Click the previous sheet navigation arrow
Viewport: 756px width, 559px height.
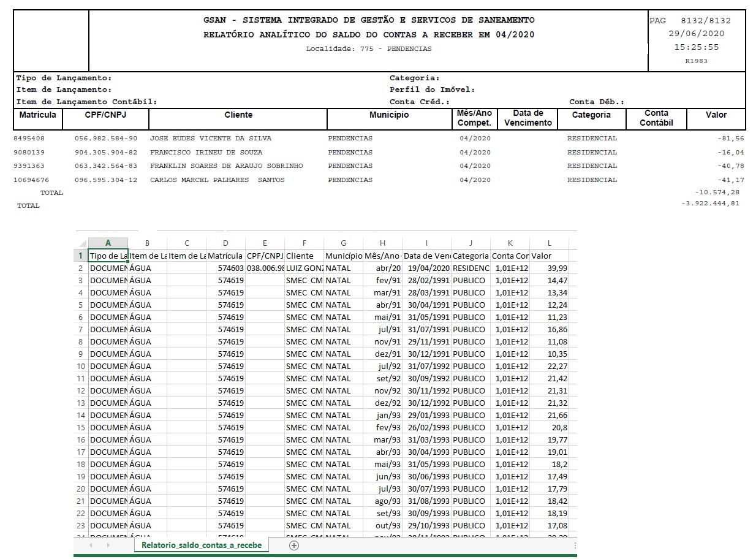pos(91,545)
